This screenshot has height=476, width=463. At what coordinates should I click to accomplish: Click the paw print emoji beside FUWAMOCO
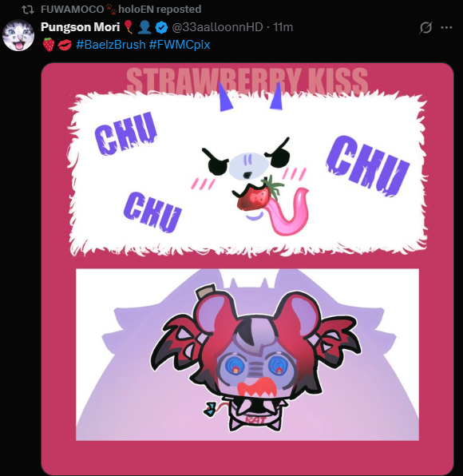111,10
